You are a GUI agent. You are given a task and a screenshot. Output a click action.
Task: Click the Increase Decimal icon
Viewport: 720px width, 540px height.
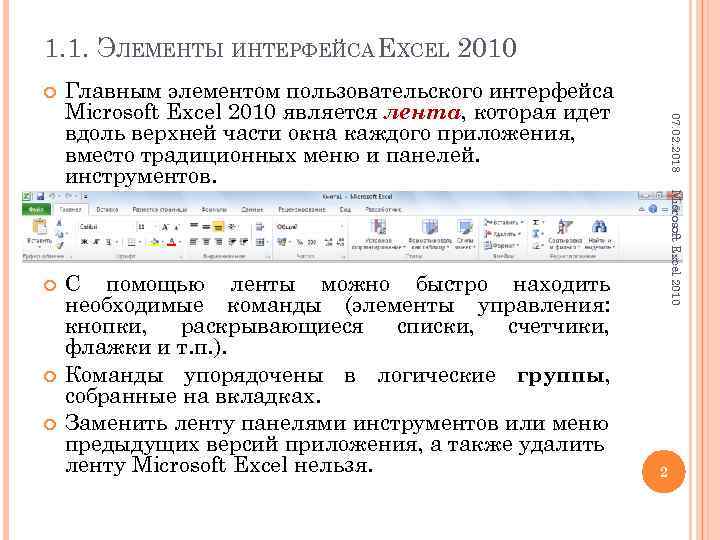coord(328,242)
